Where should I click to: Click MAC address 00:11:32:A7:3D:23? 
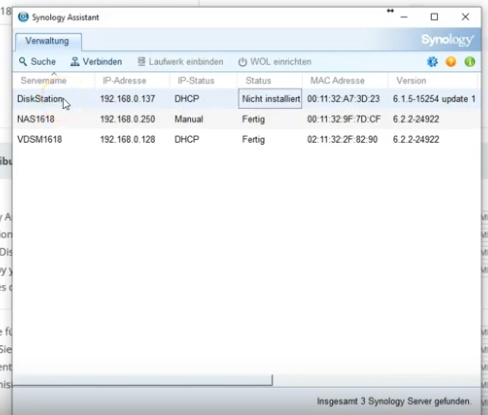(x=343, y=99)
